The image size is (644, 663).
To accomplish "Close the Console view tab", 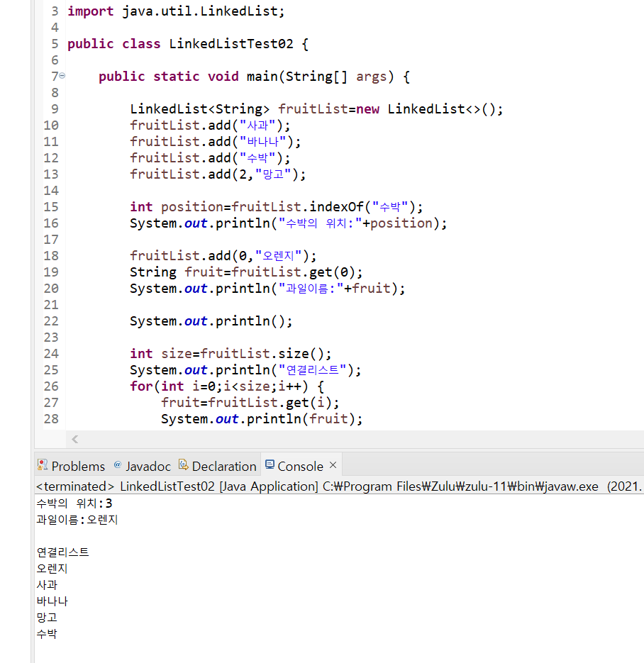I will tap(333, 465).
